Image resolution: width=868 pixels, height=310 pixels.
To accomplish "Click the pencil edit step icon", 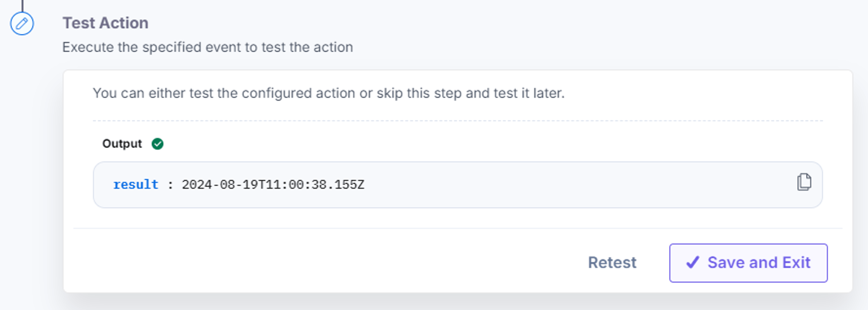I will point(22,23).
